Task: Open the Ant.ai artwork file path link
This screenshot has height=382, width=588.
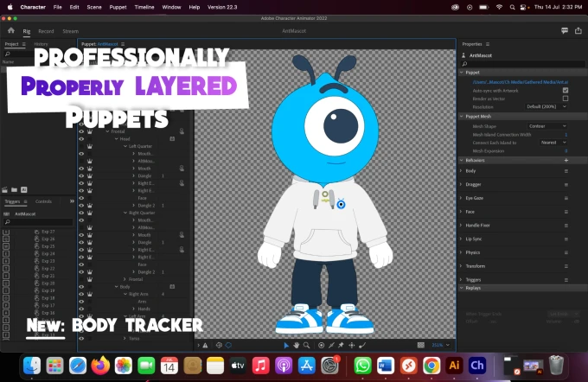Action: tap(521, 82)
